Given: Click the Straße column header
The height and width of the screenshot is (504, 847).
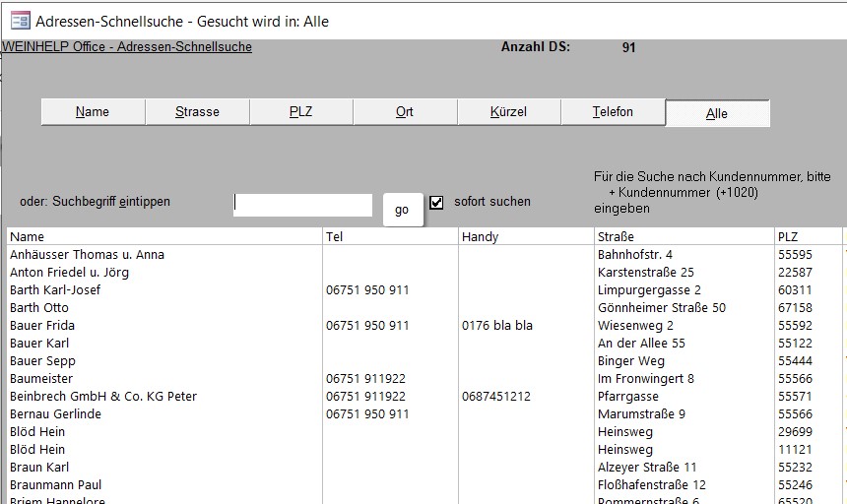Looking at the screenshot, I should click(616, 237).
